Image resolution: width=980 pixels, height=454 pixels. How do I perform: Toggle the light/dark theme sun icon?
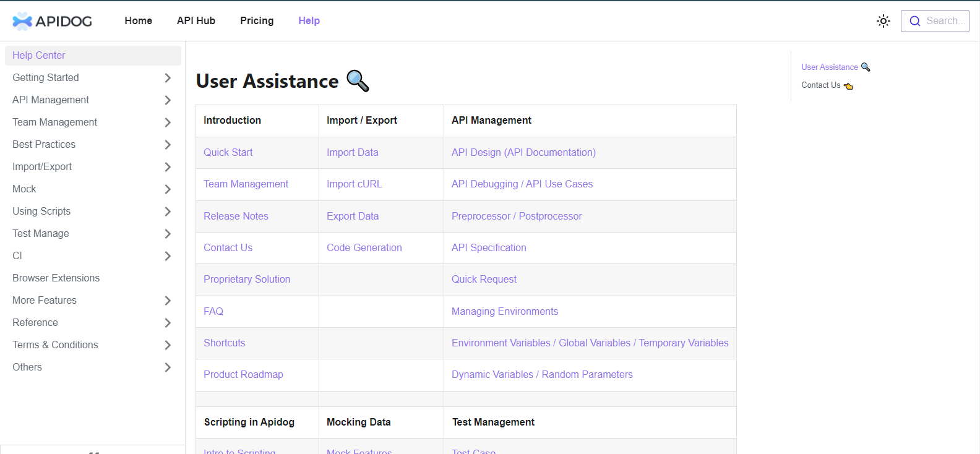(x=883, y=21)
